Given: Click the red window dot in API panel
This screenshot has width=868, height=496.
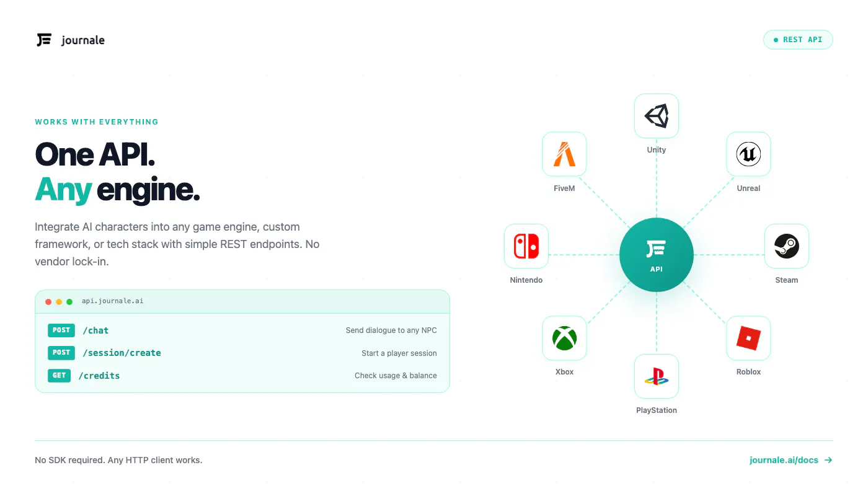Looking at the screenshot, I should (48, 302).
